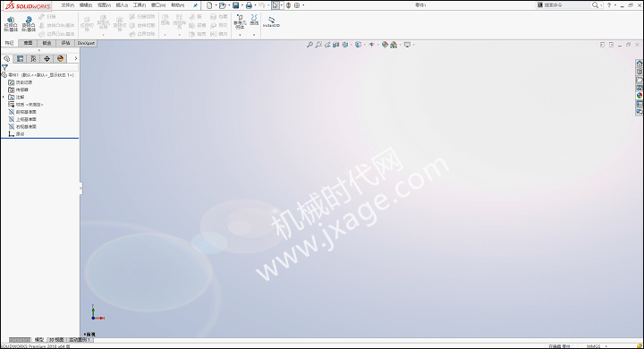Viewport: 644px width, 349px height.
Task: Expand the 注解 Annotations tree node
Action: click(x=4, y=97)
